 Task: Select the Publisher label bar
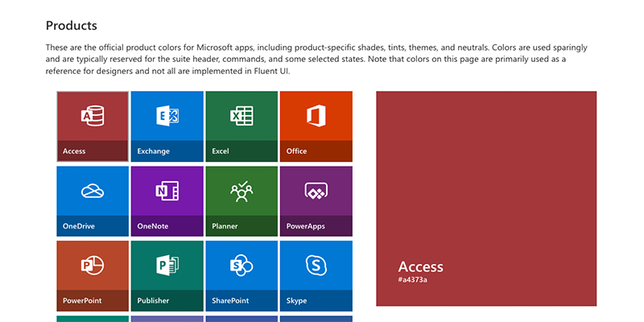point(167,300)
